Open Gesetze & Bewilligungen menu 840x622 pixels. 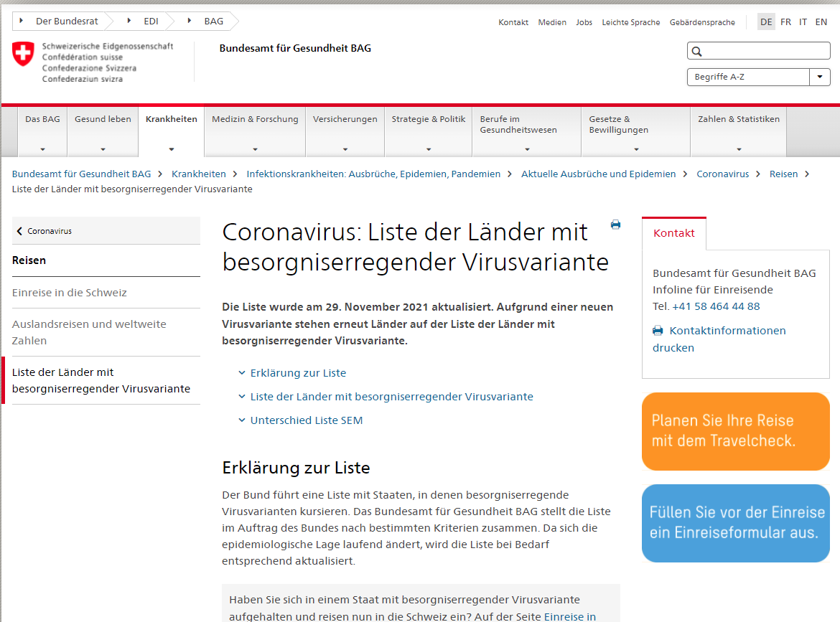(x=636, y=131)
